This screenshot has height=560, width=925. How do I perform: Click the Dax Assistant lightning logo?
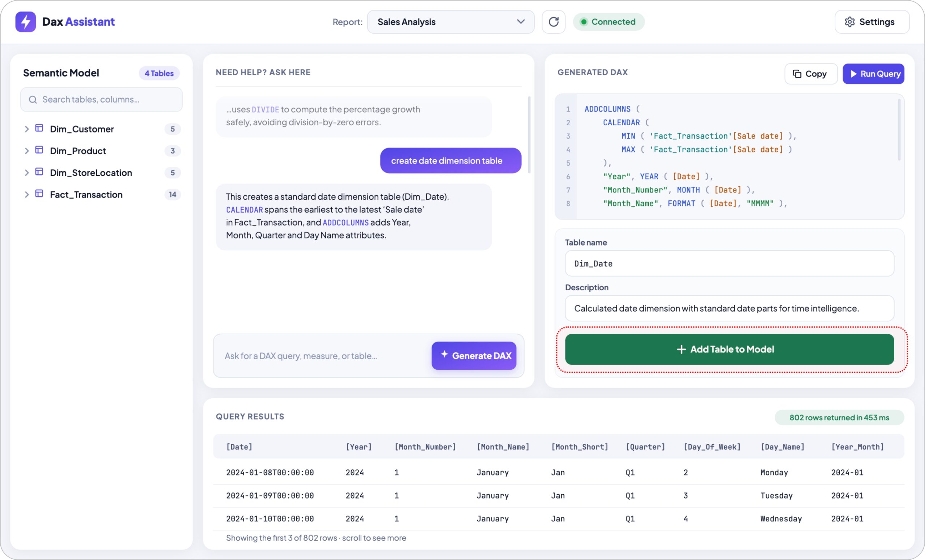26,22
